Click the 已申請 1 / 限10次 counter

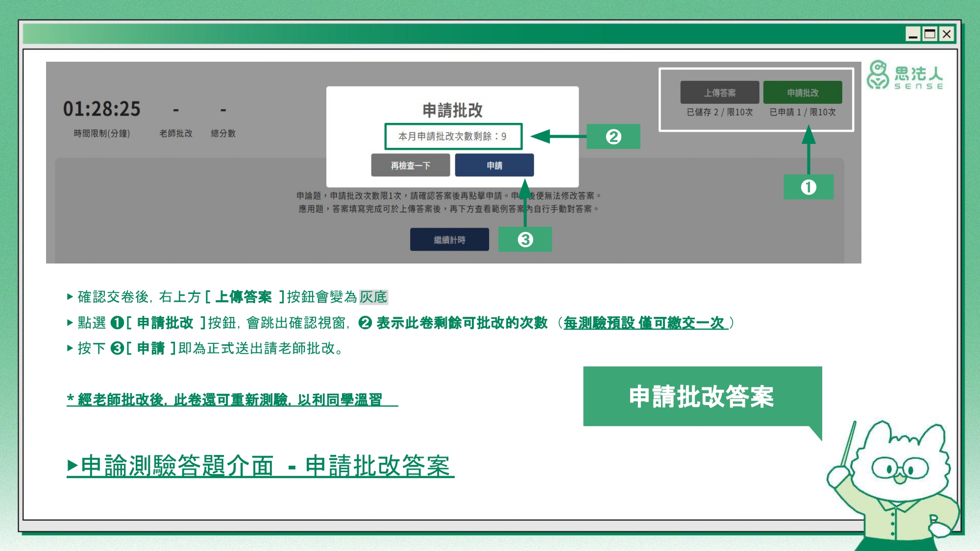pos(802,112)
